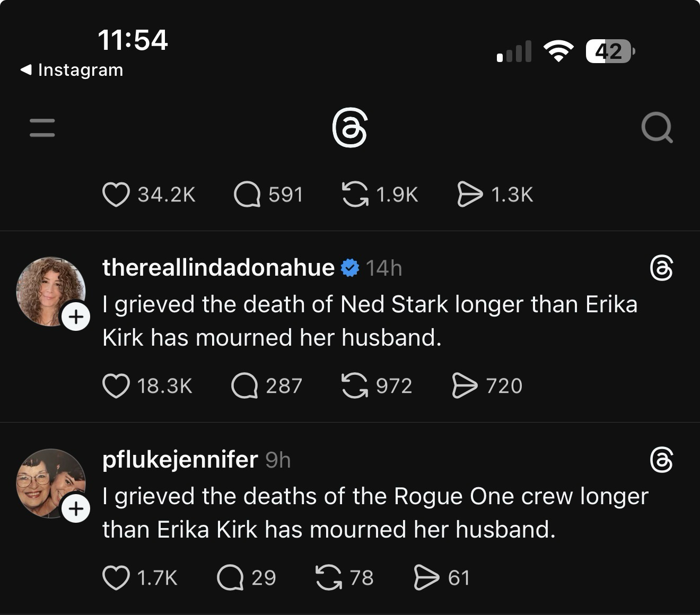Open the 591 comments on top post

(247, 195)
